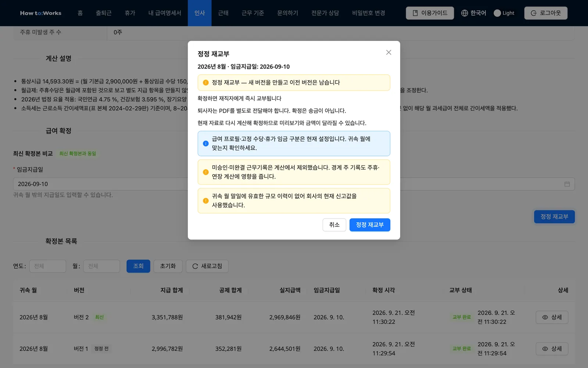Open the 비밀번호 변경 menu item
Viewport: 588px width, 368px height.
[369, 13]
